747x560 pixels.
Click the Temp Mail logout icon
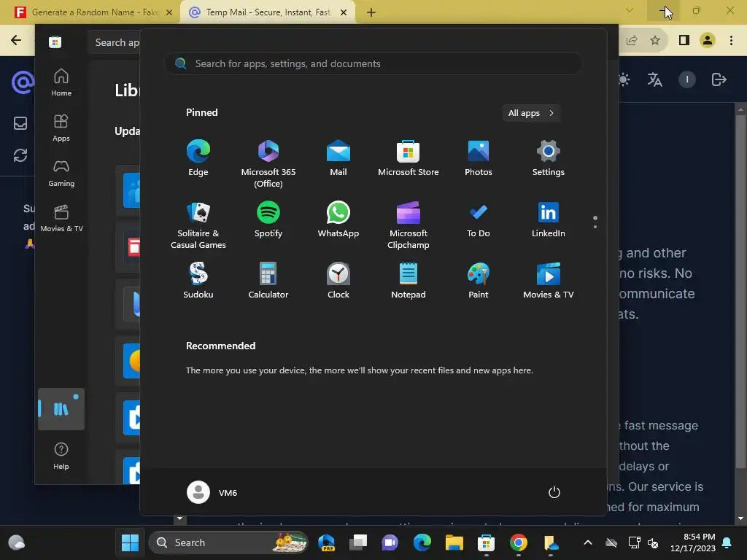click(x=719, y=79)
